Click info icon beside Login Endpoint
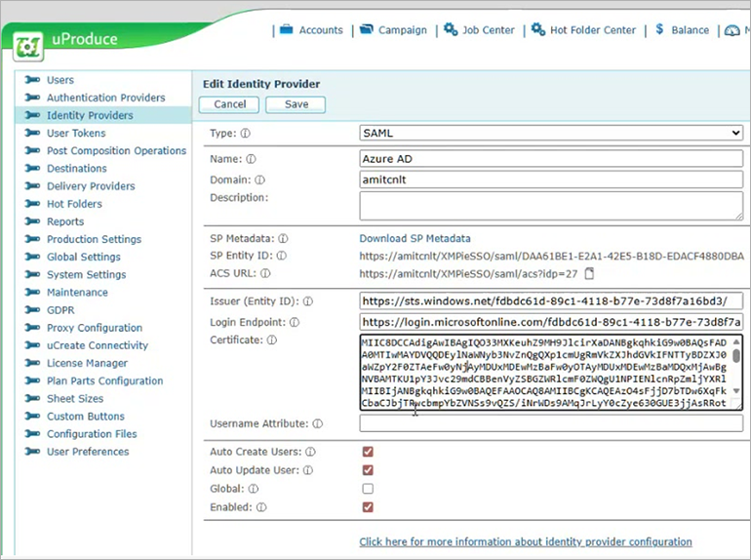 pos(295,322)
